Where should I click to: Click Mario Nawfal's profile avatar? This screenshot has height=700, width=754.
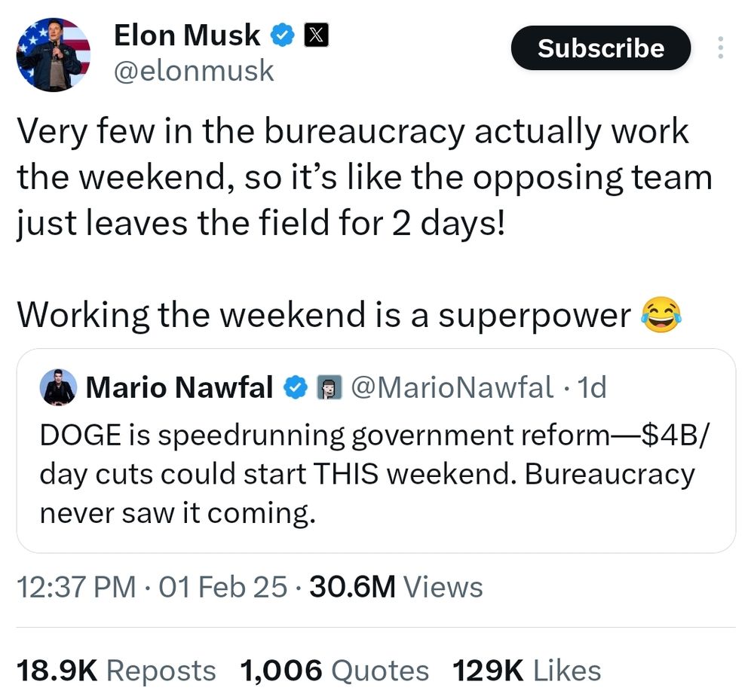58,387
